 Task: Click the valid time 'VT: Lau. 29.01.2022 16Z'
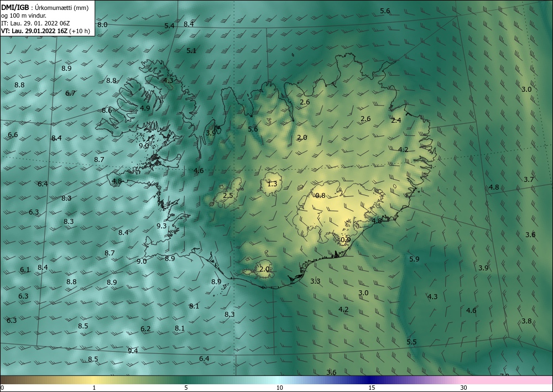pos(34,31)
